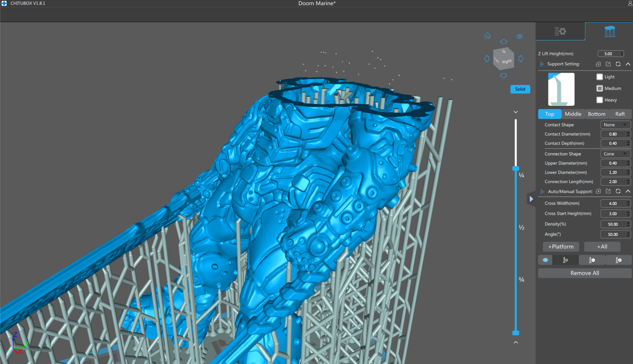Click the Contact Depth field
This screenshot has height=364, width=633.
pos(615,143)
